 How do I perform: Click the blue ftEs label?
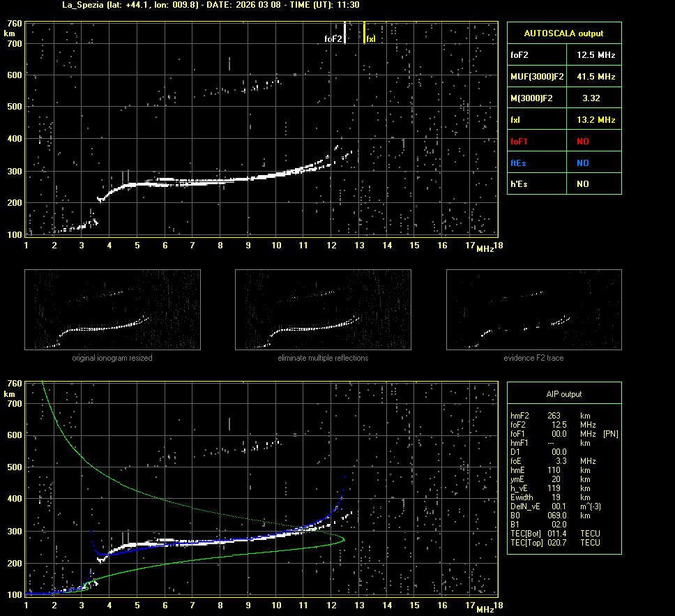pos(517,163)
